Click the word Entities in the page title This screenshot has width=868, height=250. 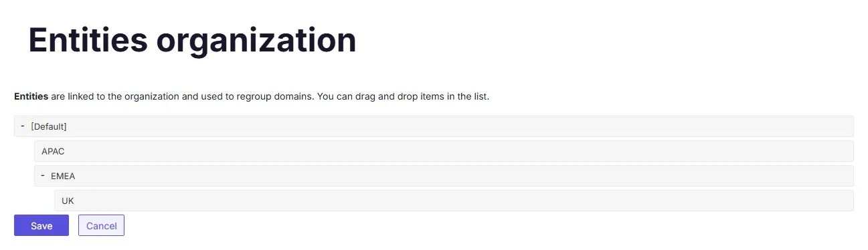[x=88, y=40]
